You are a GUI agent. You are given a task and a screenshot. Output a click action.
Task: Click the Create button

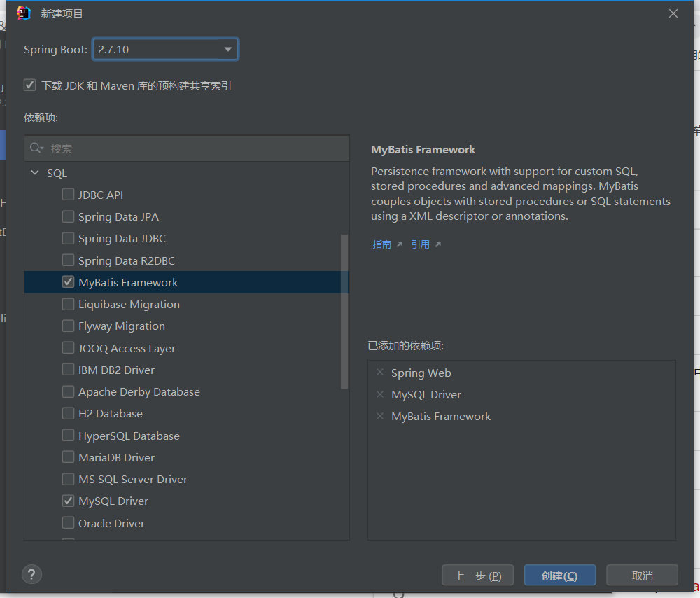(x=560, y=575)
